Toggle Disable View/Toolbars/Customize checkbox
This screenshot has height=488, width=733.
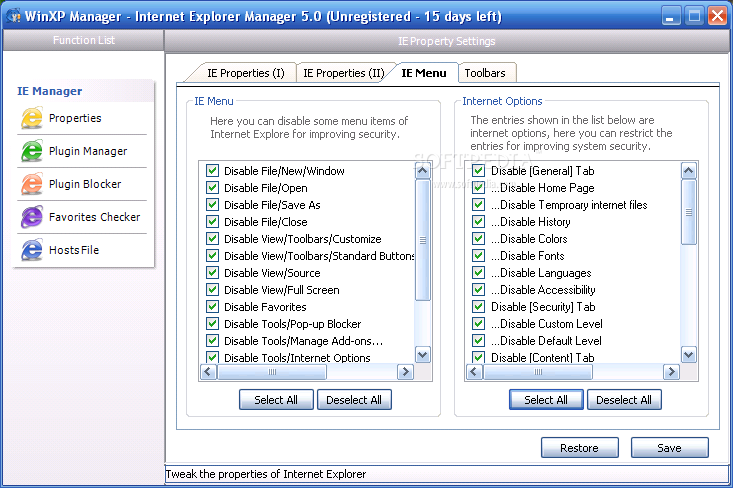[x=212, y=238]
